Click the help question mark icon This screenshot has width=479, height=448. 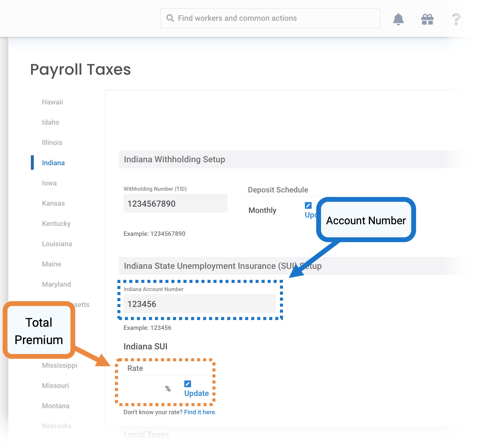pos(456,19)
